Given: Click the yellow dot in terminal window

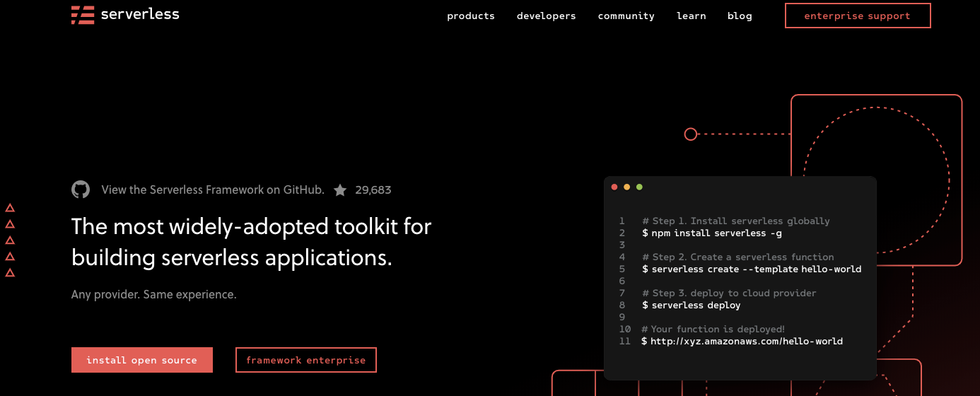Looking at the screenshot, I should [x=627, y=187].
